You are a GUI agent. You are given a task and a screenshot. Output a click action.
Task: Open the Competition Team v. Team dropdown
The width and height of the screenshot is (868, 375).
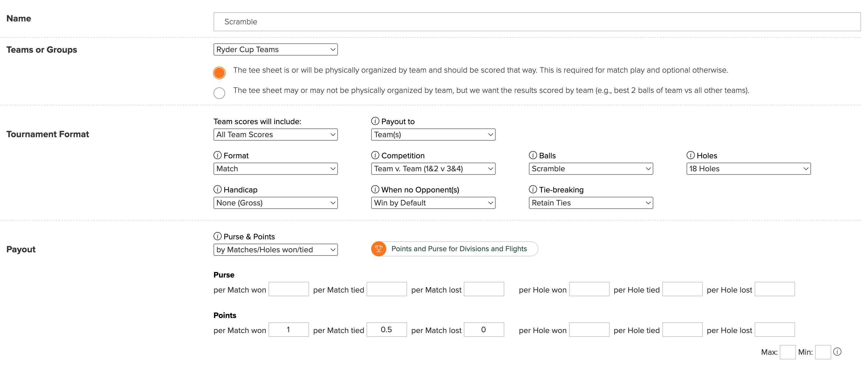(433, 169)
